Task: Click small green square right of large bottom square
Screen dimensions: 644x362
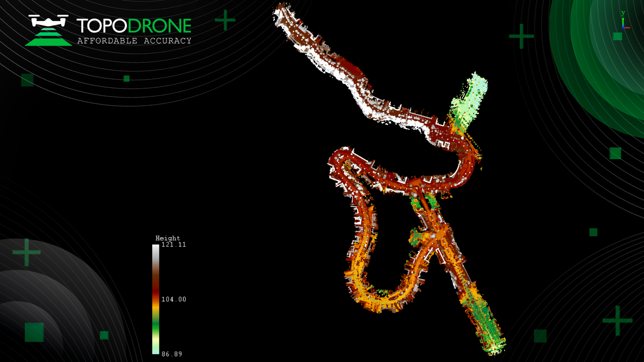Action: click(x=104, y=335)
